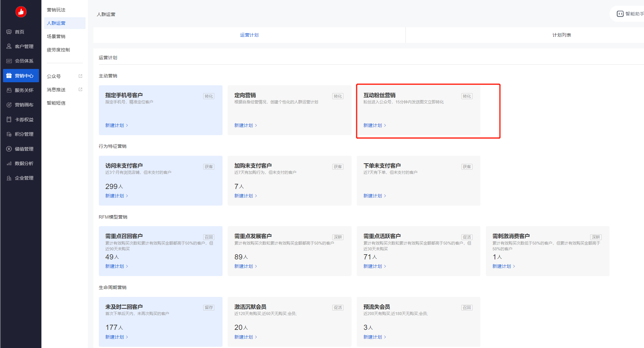Click the 互动粉丝营销 card title
644x348 pixels.
[379, 95]
